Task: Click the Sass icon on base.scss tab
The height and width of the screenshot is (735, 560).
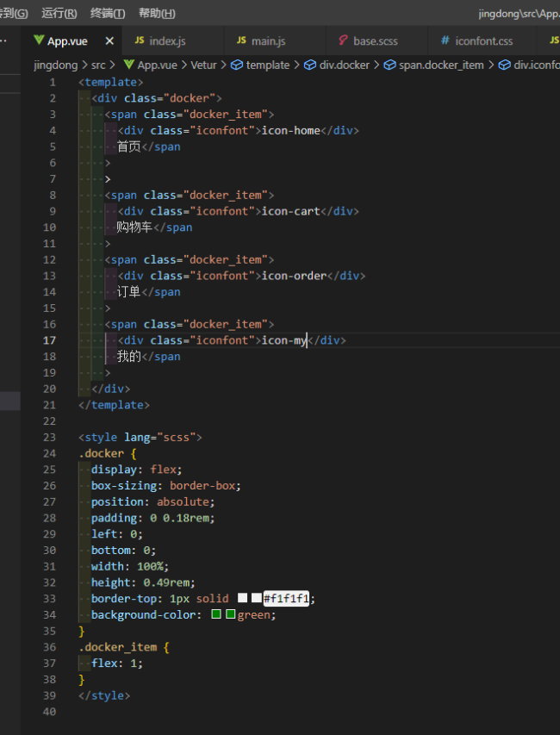Action: pos(344,40)
